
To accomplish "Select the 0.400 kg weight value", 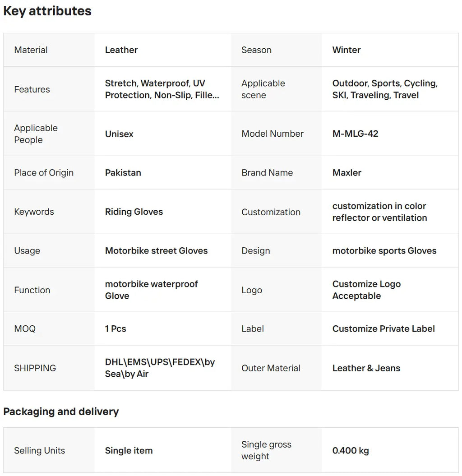I will point(351,451).
